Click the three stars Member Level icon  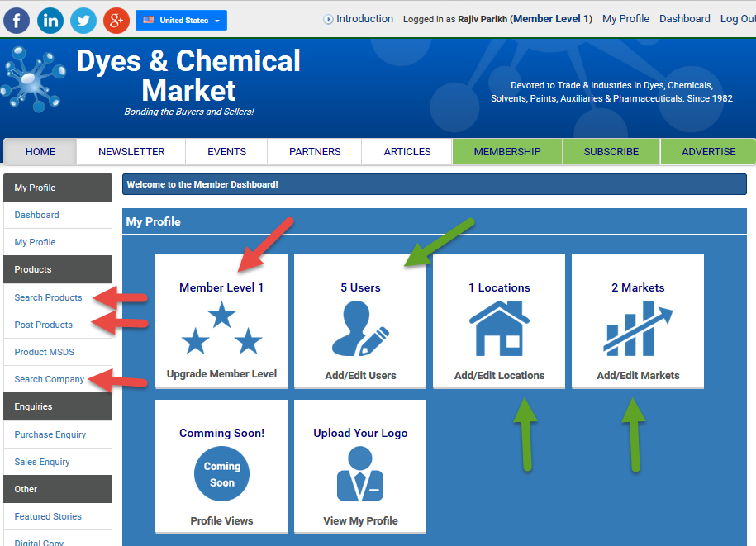(221, 328)
